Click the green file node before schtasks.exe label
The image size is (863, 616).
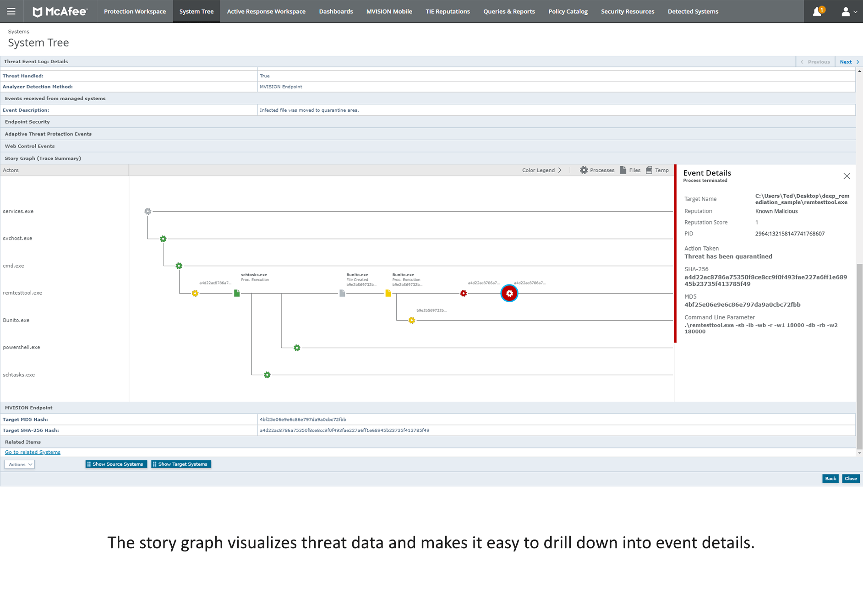[x=237, y=293]
